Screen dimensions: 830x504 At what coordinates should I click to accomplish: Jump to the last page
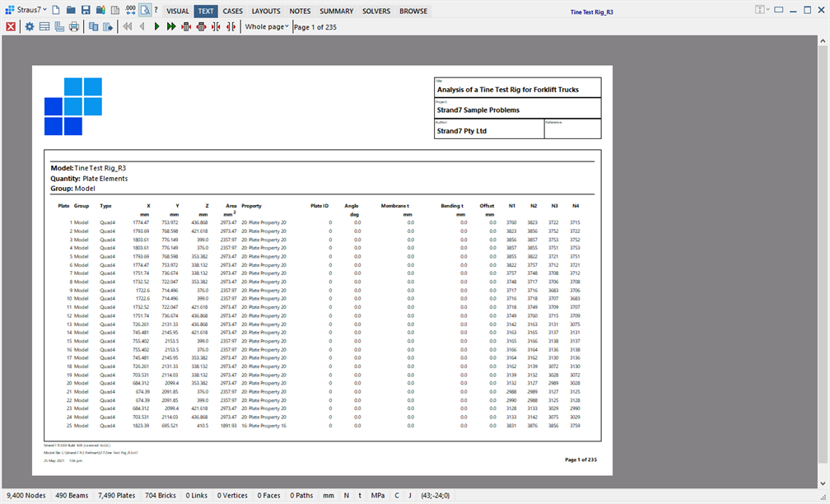171,26
